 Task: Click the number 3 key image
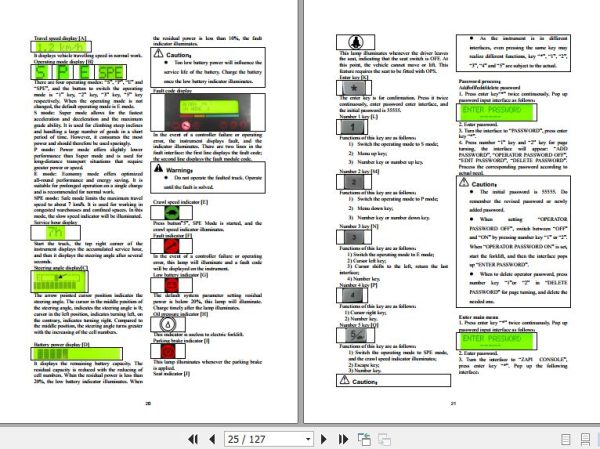click(x=354, y=237)
